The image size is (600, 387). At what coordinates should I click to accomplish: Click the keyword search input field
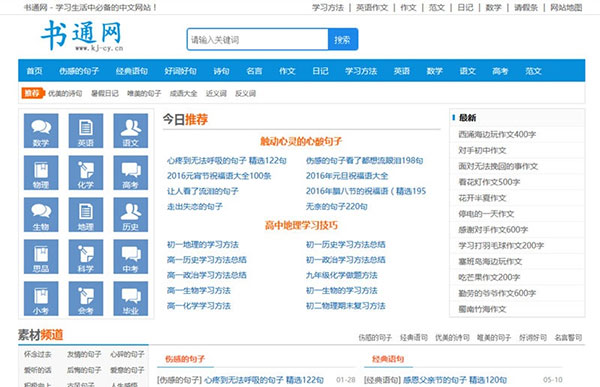coord(258,39)
